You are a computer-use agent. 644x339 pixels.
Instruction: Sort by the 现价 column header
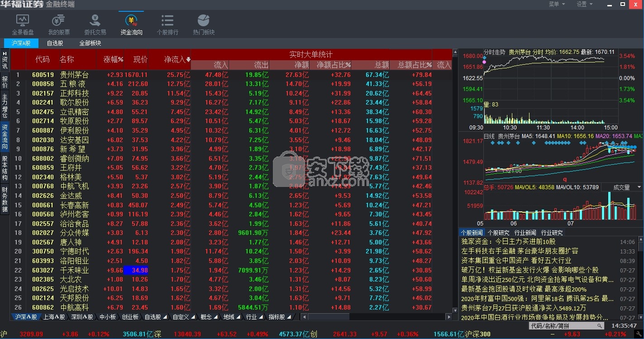pos(140,59)
